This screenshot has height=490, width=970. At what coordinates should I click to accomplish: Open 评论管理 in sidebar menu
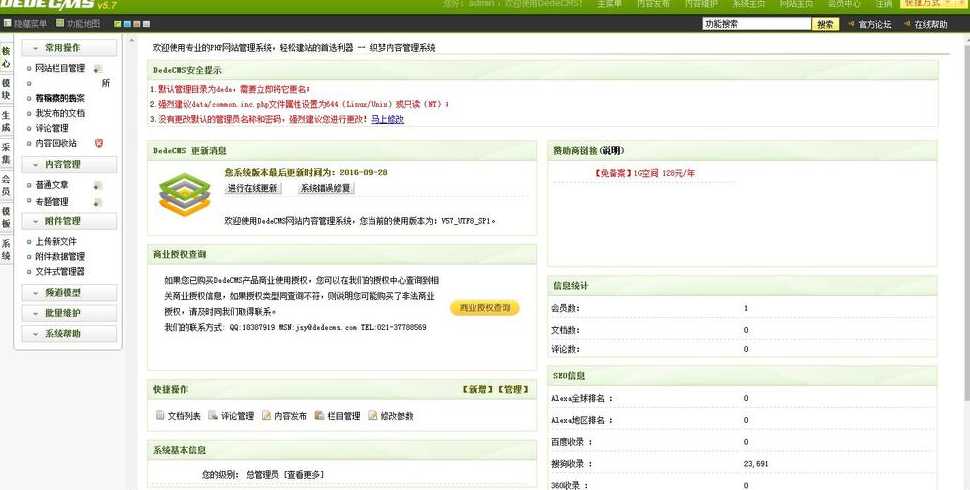coord(52,128)
